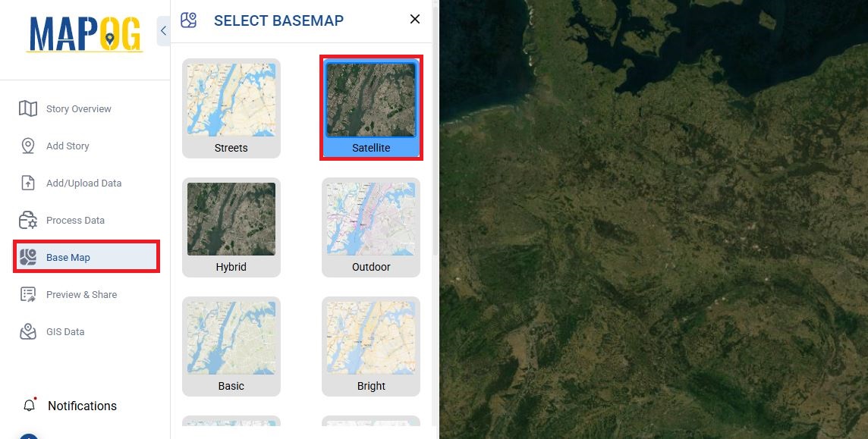This screenshot has width=868, height=439.
Task: Choose the Bright basemap thumbnail
Action: point(371,338)
